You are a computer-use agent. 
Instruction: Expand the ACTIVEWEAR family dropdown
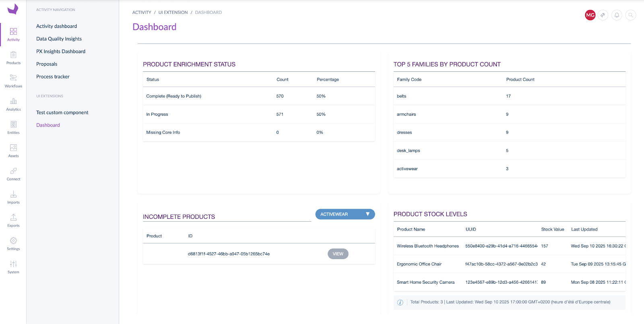click(345, 214)
